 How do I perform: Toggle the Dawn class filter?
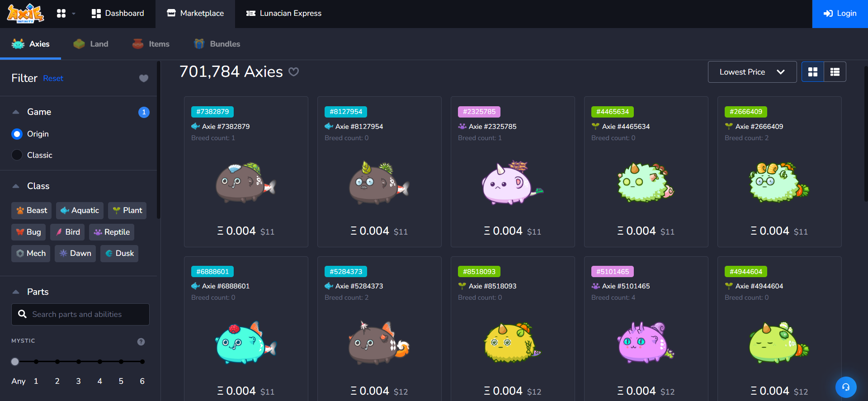(x=75, y=253)
